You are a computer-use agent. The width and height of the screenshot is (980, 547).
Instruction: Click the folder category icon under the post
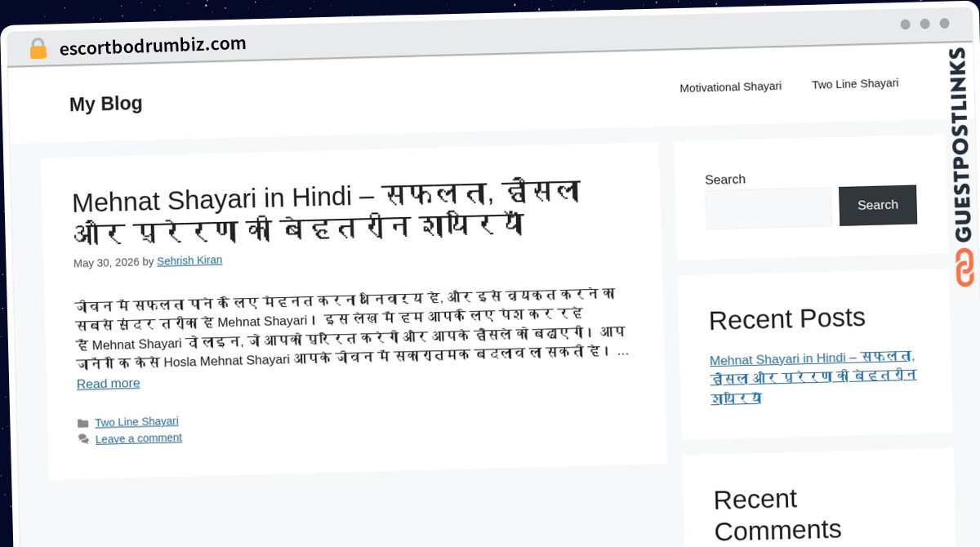82,424
